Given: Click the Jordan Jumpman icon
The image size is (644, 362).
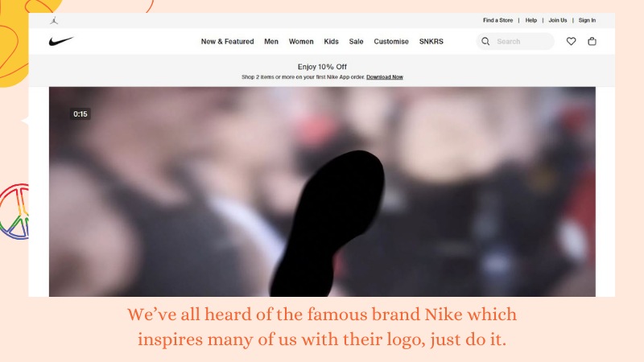Looking at the screenshot, I should tap(54, 20).
